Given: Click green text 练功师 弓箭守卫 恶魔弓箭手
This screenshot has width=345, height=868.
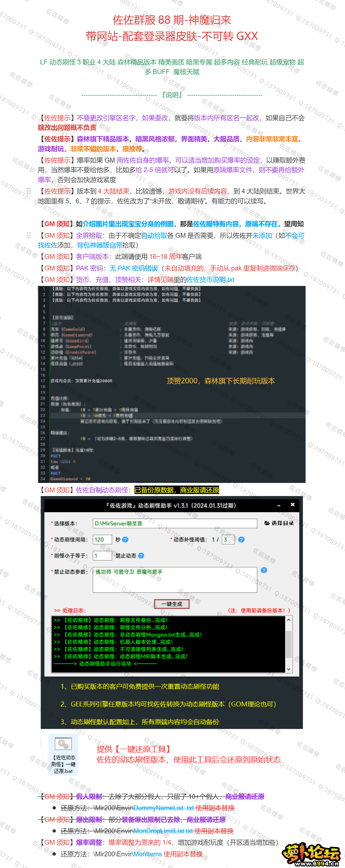Looking at the screenshot, I should click(x=129, y=572).
